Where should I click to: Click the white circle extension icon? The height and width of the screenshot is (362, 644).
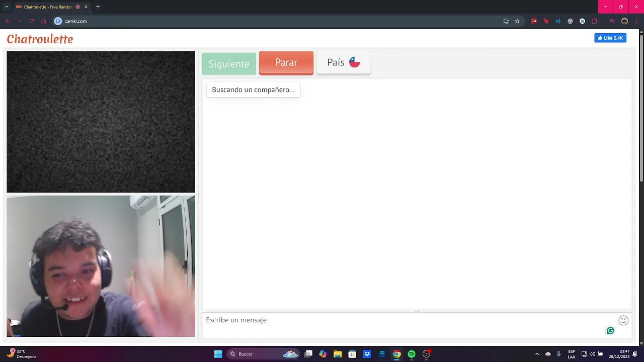(582, 21)
